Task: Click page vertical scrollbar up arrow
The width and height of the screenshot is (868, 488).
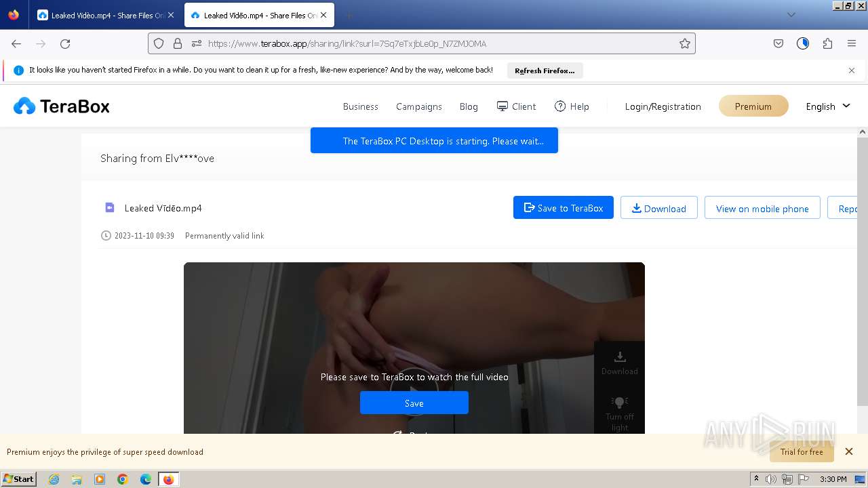Action: 863,131
